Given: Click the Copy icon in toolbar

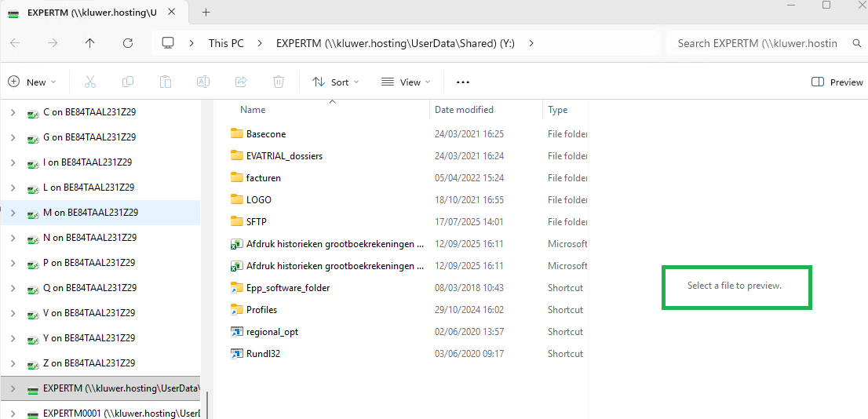Looking at the screenshot, I should pos(127,82).
